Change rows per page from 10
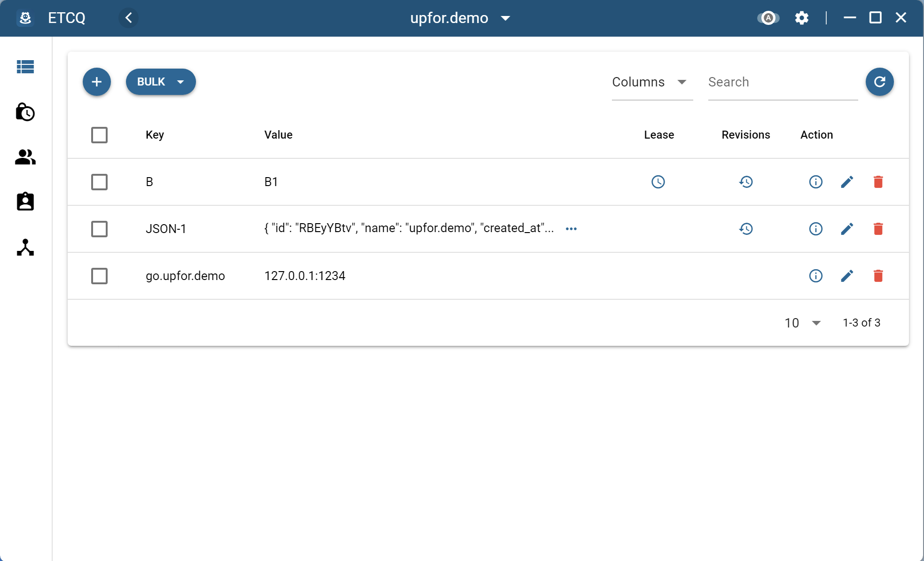 [x=802, y=323]
